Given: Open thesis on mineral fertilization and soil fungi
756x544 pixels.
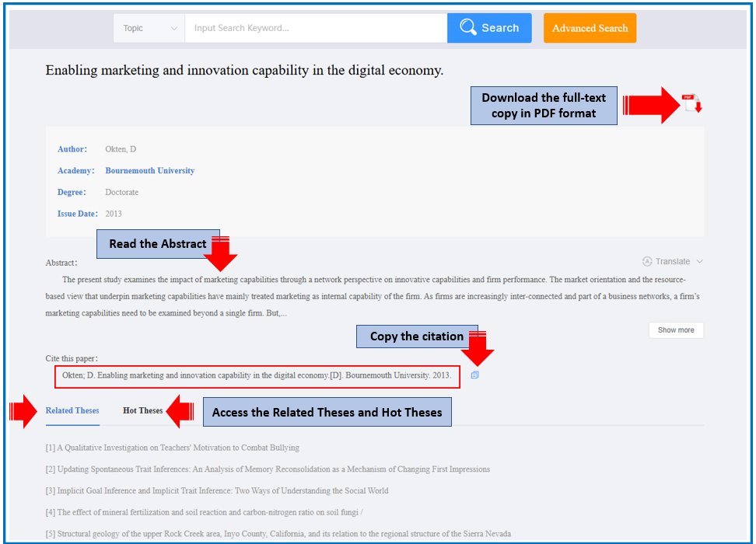Looking at the screenshot, I should pos(204,512).
